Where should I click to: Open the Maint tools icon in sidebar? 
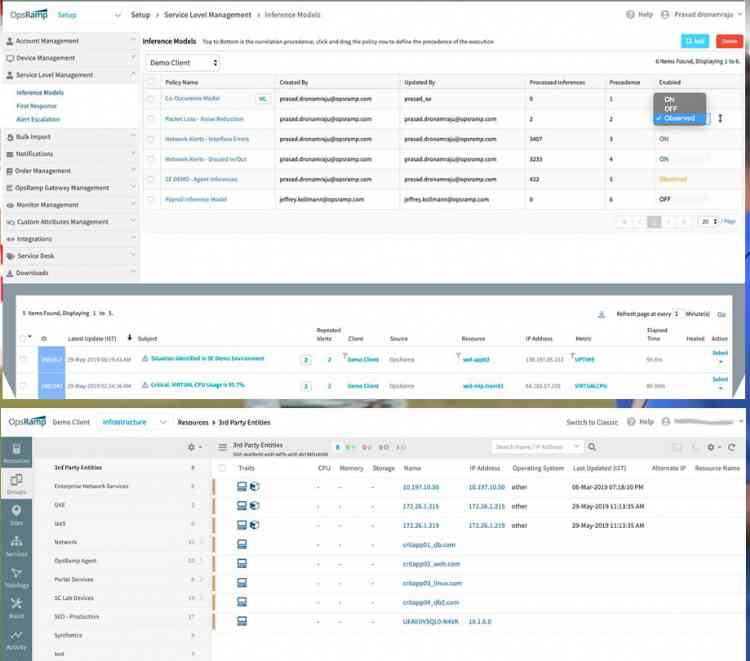pyautogui.click(x=16, y=604)
